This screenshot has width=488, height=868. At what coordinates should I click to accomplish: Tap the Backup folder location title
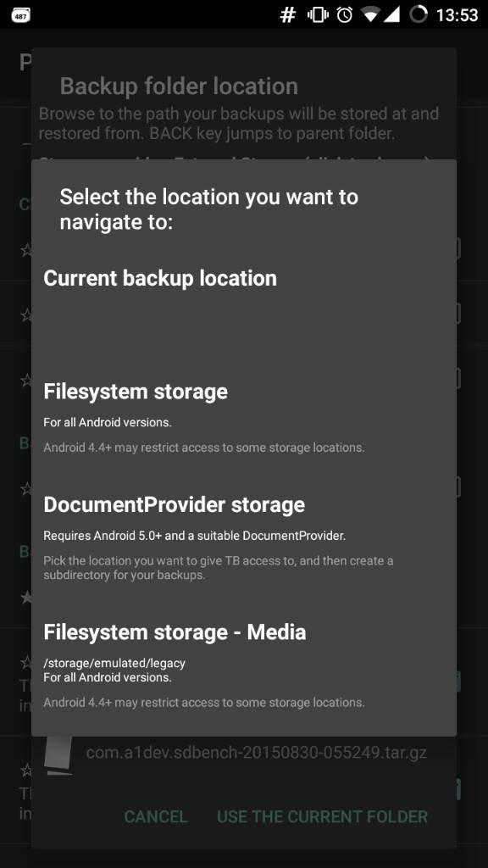click(x=179, y=86)
